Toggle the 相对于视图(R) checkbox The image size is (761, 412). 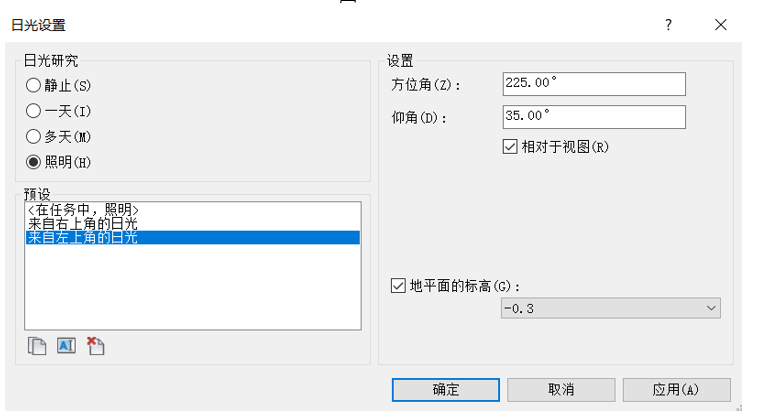[510, 146]
